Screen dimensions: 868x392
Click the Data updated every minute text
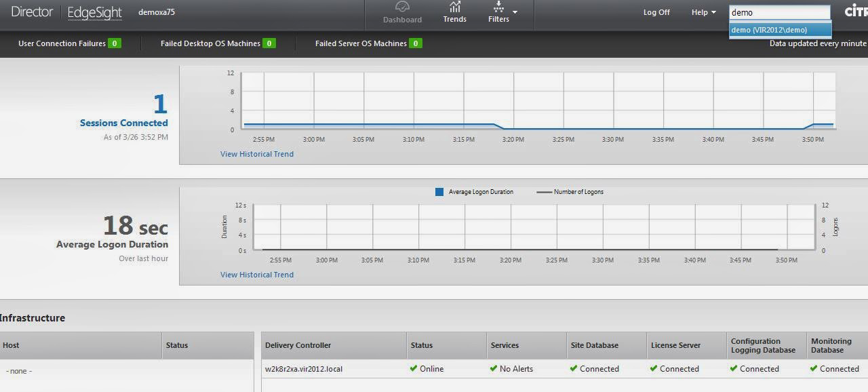(x=818, y=43)
